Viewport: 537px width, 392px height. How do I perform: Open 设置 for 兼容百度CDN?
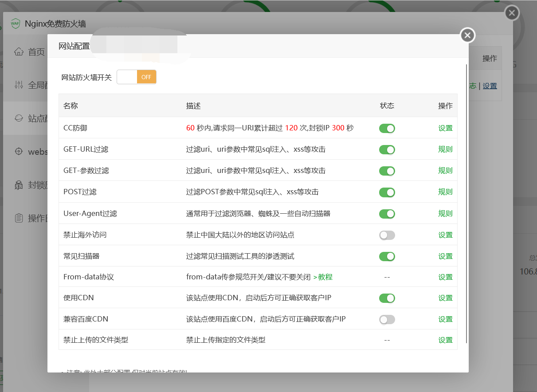[446, 319]
